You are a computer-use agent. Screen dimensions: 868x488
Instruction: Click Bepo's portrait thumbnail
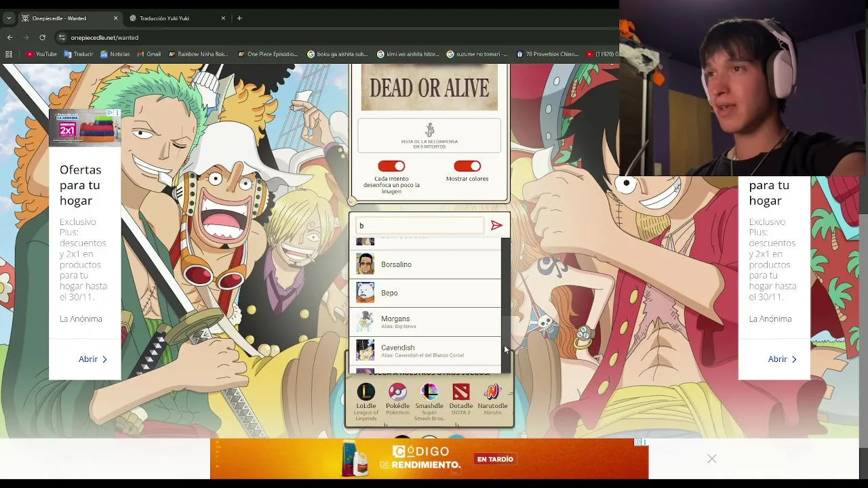coord(365,293)
